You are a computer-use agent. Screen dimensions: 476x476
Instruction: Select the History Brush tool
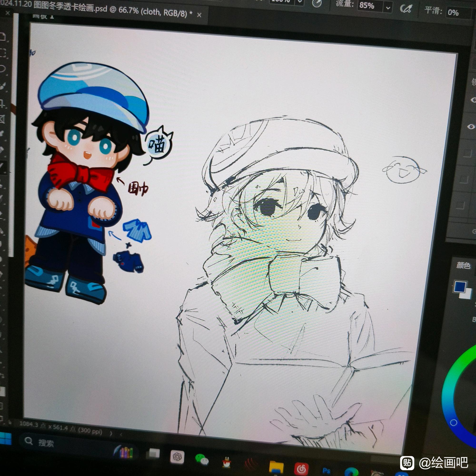pyautogui.click(x=2, y=199)
